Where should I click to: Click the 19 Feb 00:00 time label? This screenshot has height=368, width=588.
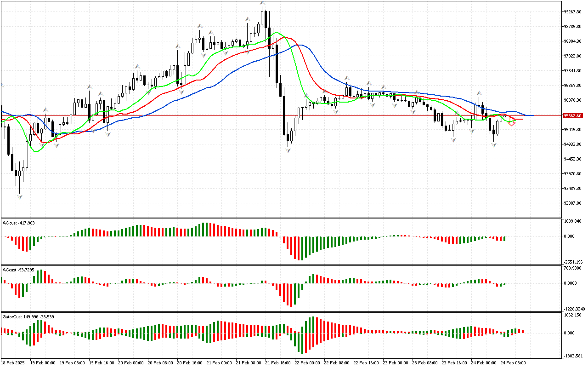pyautogui.click(x=43, y=363)
